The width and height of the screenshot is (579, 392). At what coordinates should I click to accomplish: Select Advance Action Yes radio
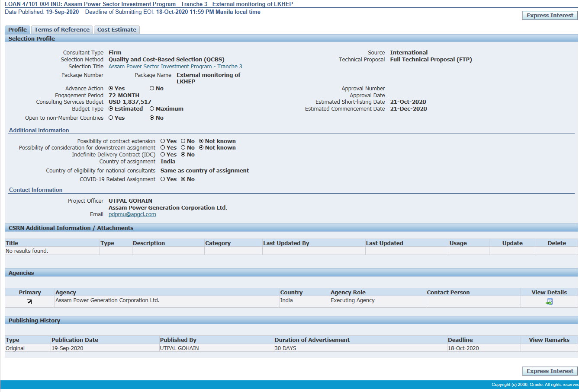click(x=111, y=88)
